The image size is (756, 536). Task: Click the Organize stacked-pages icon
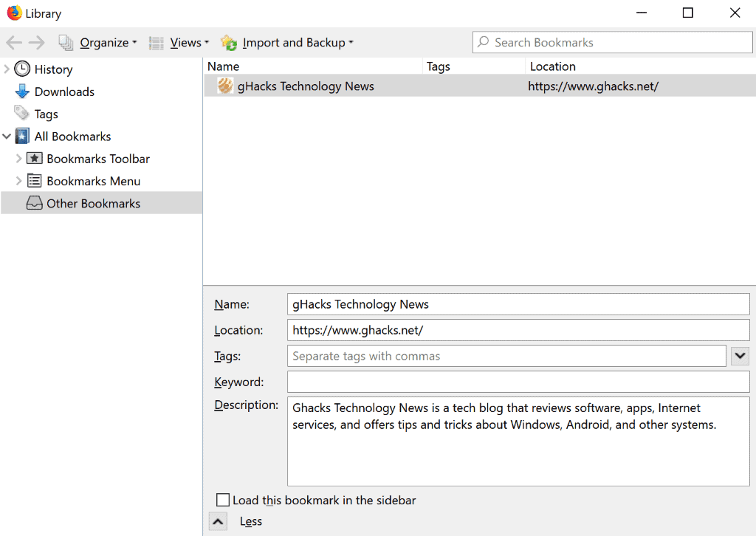pos(66,42)
